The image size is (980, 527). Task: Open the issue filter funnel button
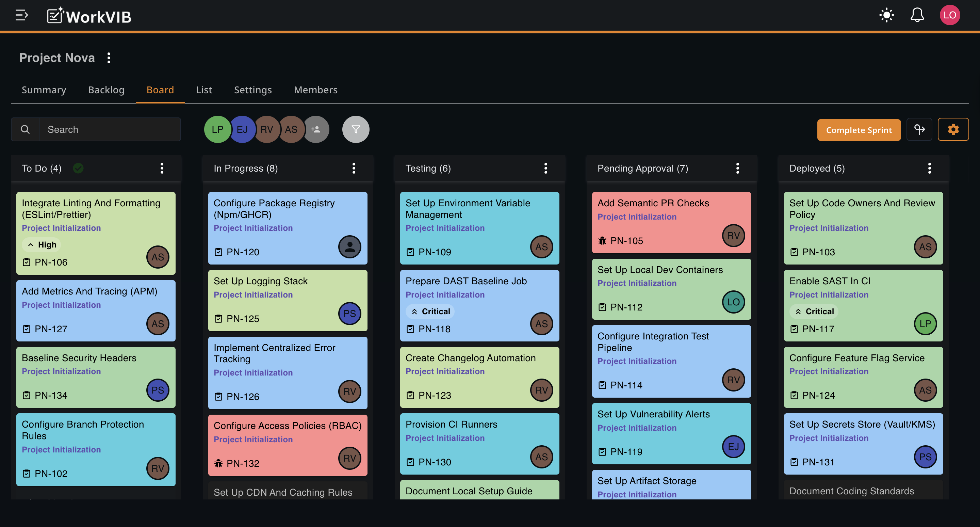(355, 129)
